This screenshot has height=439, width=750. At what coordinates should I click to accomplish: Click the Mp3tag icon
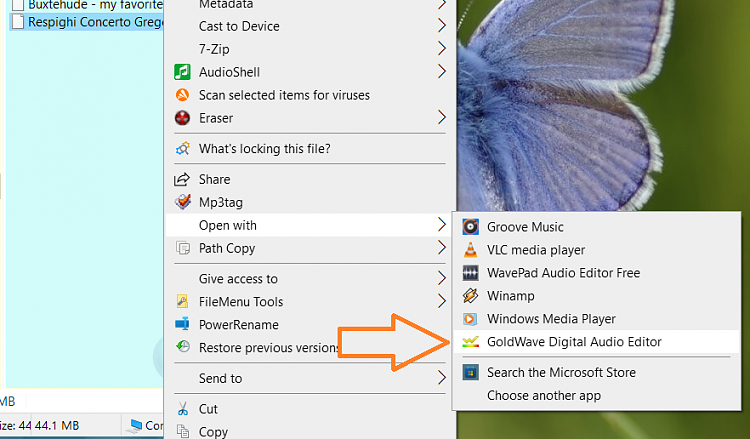pyautogui.click(x=182, y=203)
